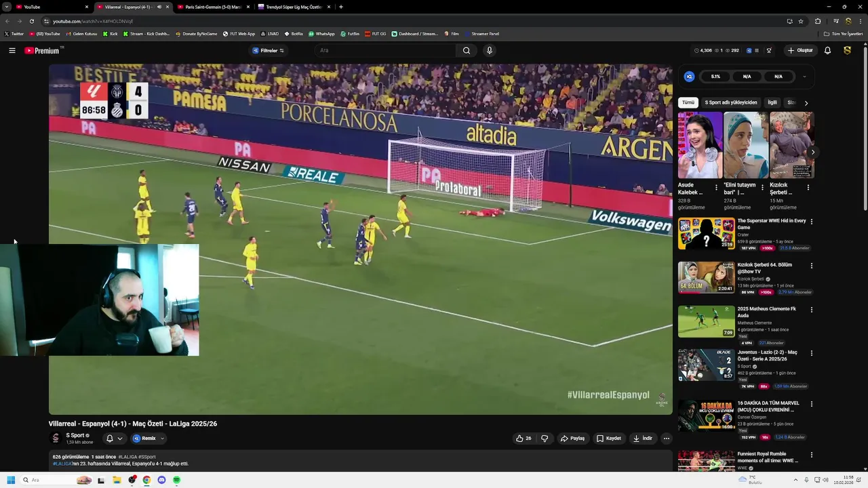
Task: Click the round vidIQ score badge
Action: 690,77
